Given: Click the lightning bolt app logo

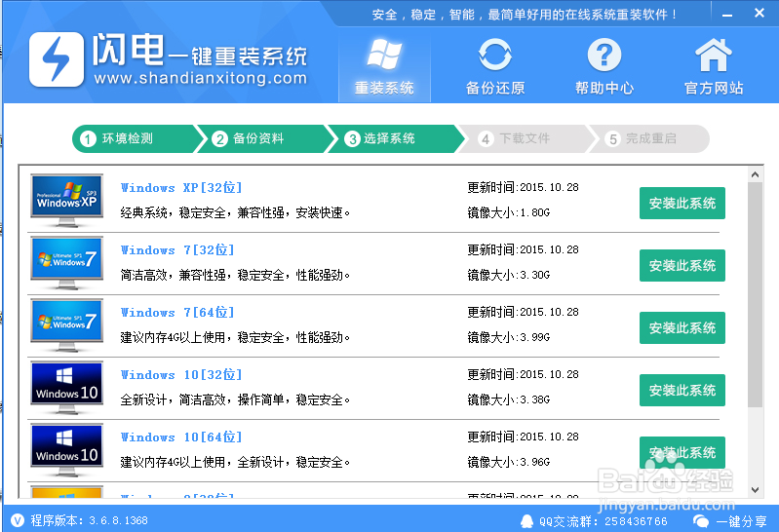Looking at the screenshot, I should (x=57, y=59).
